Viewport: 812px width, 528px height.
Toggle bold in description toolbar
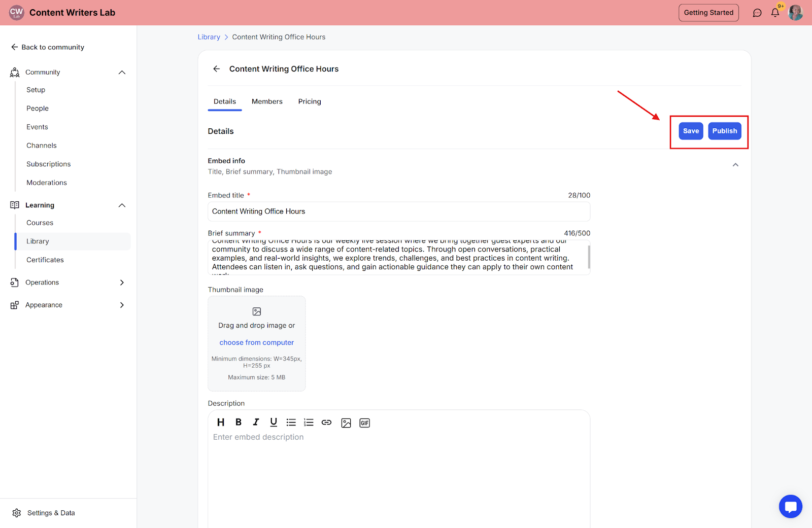click(x=239, y=423)
